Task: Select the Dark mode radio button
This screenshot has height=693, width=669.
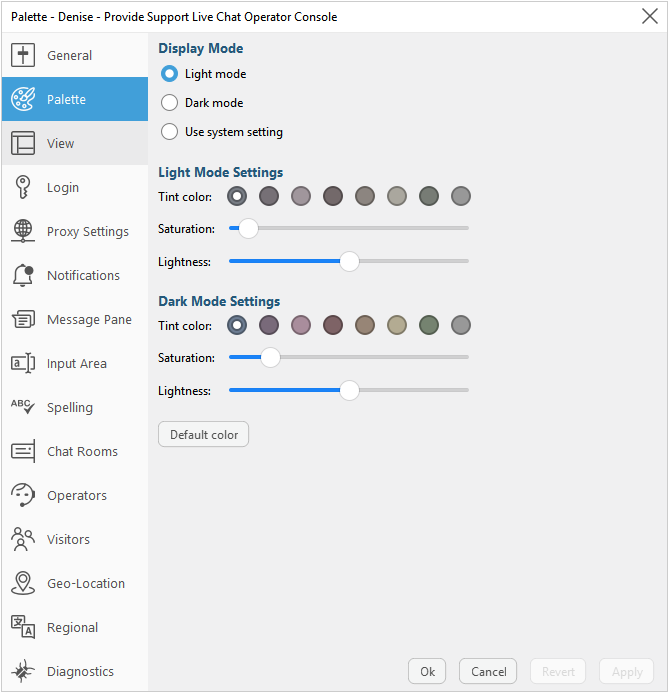Action: (x=169, y=103)
